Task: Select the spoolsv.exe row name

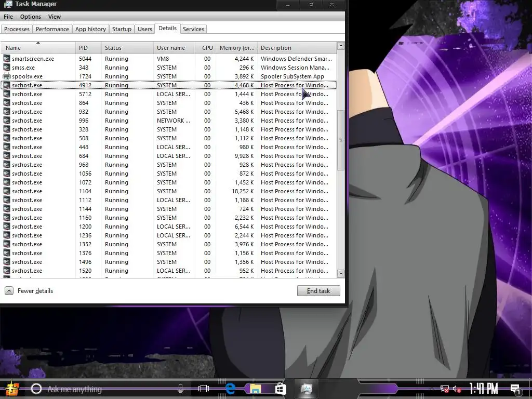Action: pyautogui.click(x=27, y=76)
